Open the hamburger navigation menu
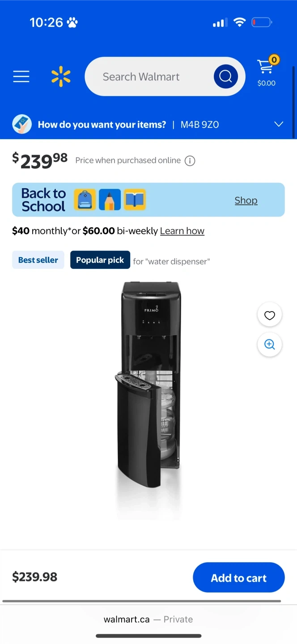Viewport: 297px width, 644px height. click(21, 76)
